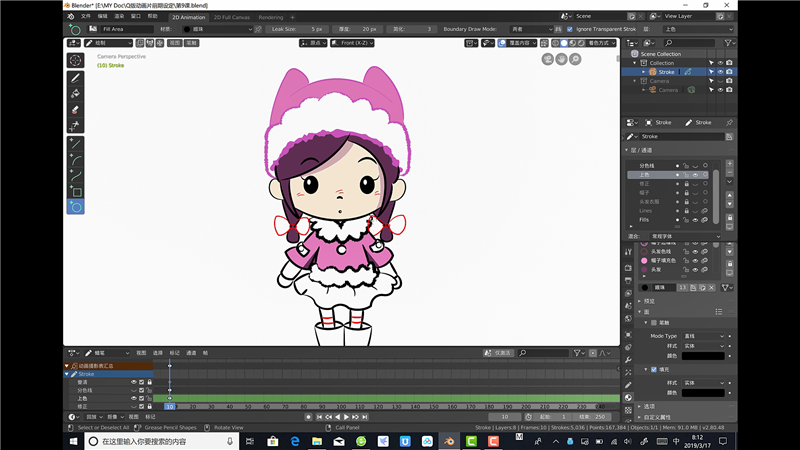Toggle the 分色线 channel checkbox in dopesheet
The width and height of the screenshot is (800, 450).
(x=142, y=390)
